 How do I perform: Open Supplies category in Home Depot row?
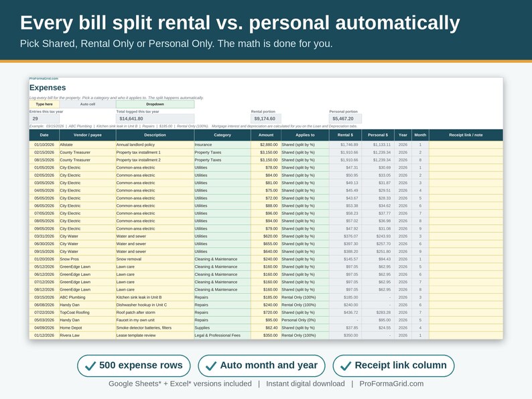tap(222, 328)
